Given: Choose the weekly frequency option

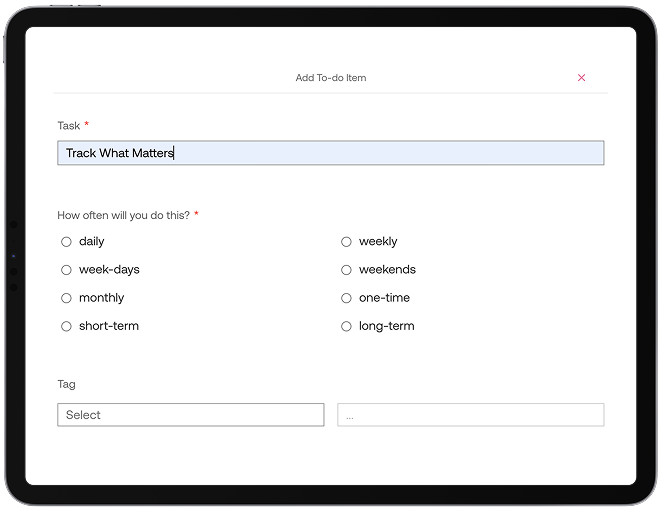Looking at the screenshot, I should [x=347, y=242].
